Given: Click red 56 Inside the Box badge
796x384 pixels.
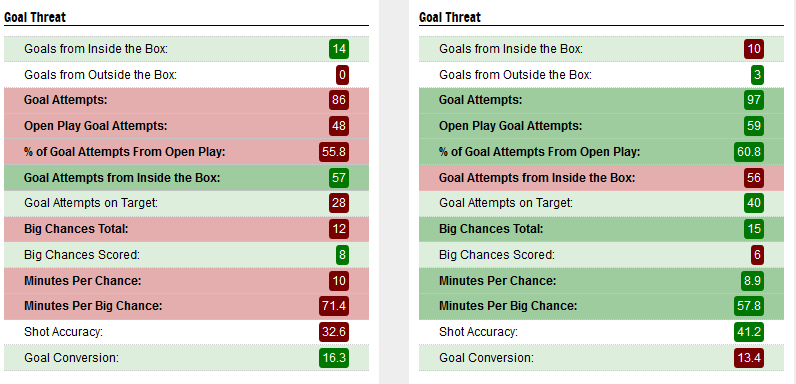Looking at the screenshot, I should (x=754, y=178).
